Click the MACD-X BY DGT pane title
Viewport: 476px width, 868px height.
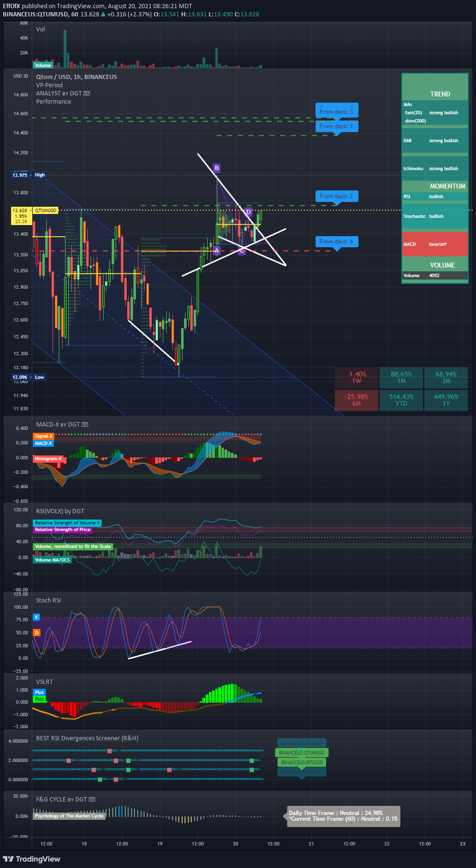(62, 424)
